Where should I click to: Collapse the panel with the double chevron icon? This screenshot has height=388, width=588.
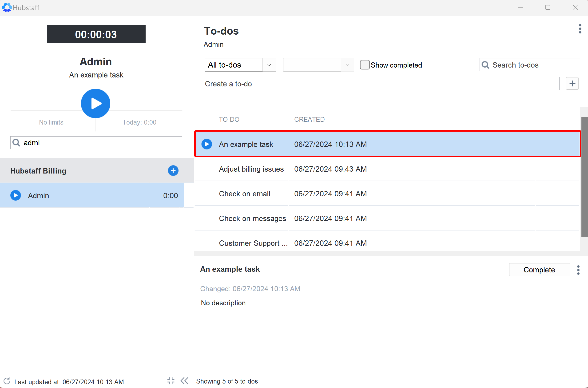[184, 380]
